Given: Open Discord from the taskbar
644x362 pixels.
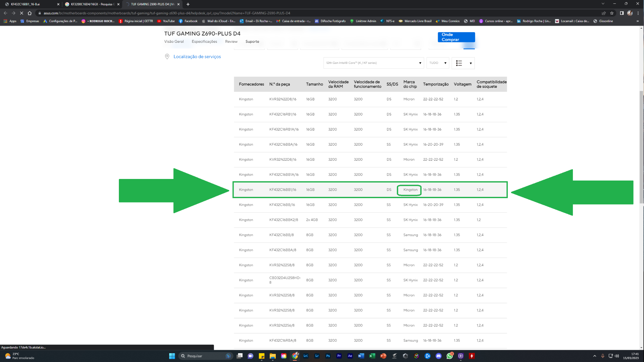Looking at the screenshot, I should pos(438,356).
